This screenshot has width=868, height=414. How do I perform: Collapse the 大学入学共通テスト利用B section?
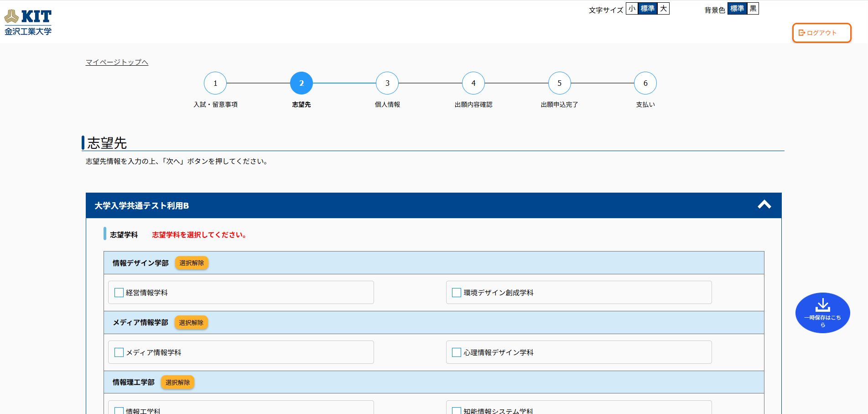pos(764,205)
